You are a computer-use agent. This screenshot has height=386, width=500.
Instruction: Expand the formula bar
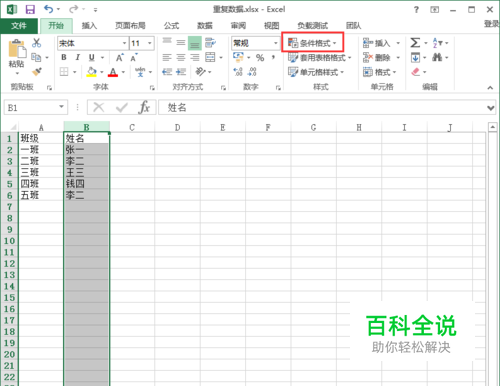coord(490,108)
